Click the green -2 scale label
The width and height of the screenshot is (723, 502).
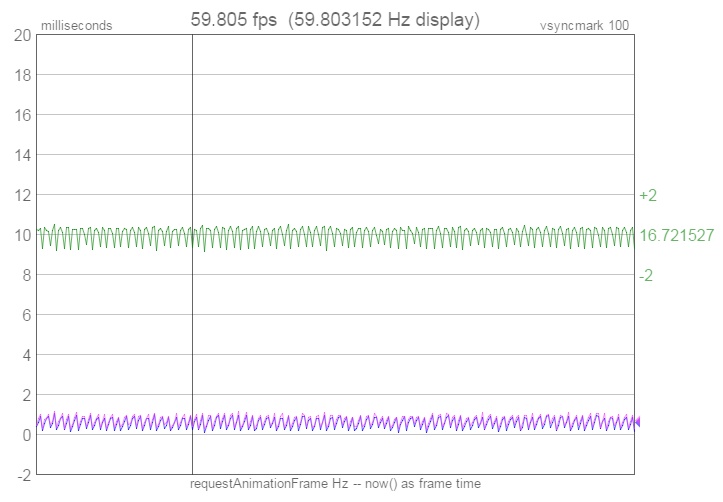[646, 275]
